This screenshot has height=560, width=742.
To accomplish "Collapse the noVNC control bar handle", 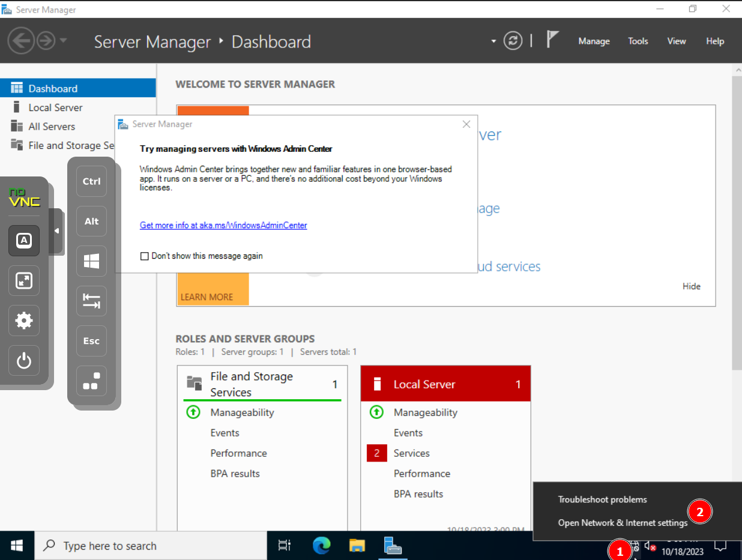I will 57,231.
